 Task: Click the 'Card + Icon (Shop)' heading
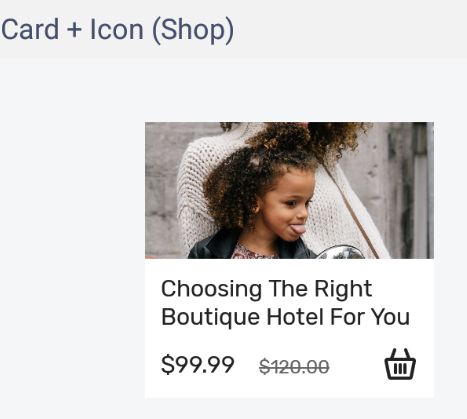(117, 30)
